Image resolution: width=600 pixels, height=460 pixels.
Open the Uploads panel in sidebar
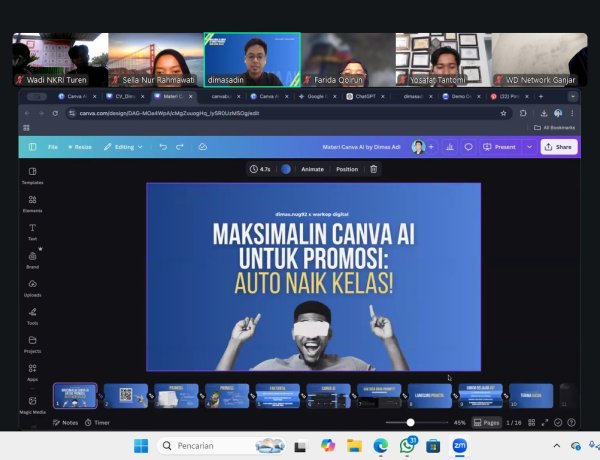point(33,288)
